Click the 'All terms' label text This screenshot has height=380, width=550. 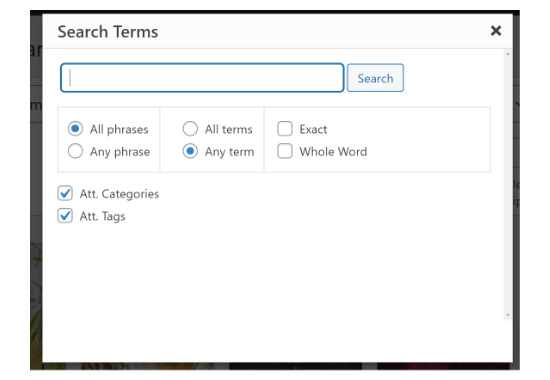point(229,129)
